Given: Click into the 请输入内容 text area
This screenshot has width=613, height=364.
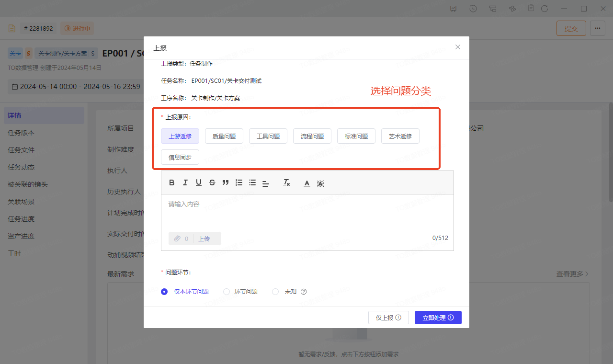Looking at the screenshot, I should (306, 213).
